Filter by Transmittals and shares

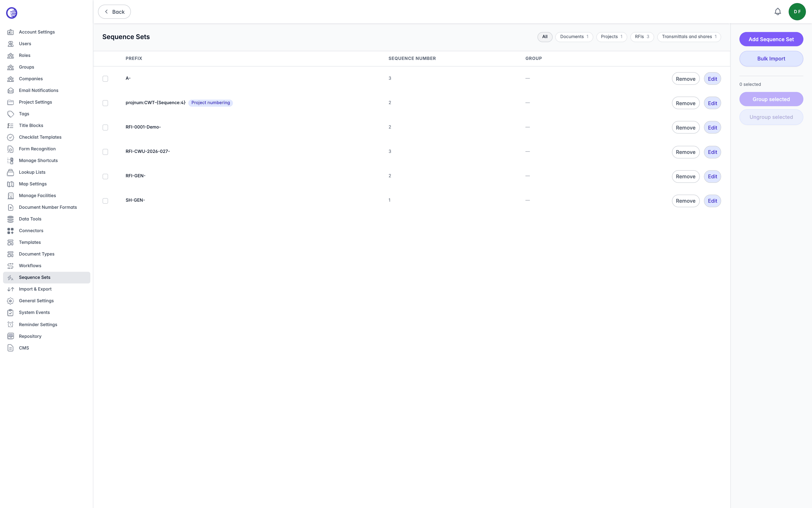(x=689, y=37)
